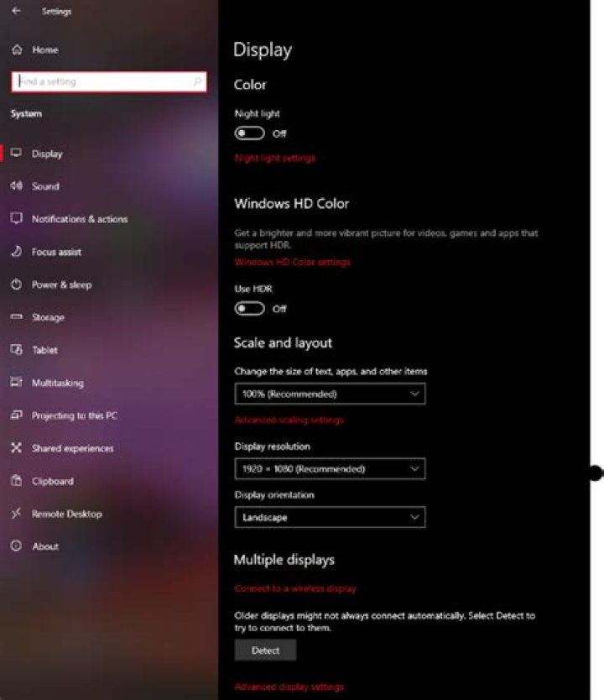Select About in the sidebar
The height and width of the screenshot is (700, 604).
coord(45,546)
